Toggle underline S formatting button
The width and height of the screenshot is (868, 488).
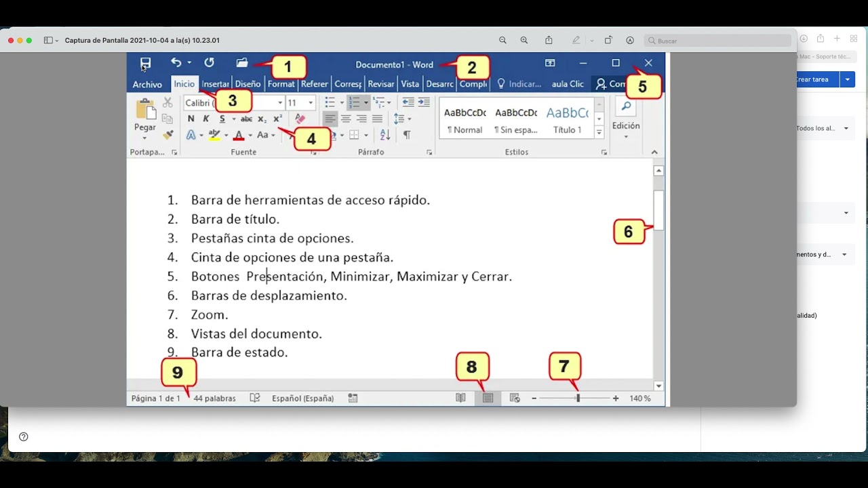coord(222,119)
